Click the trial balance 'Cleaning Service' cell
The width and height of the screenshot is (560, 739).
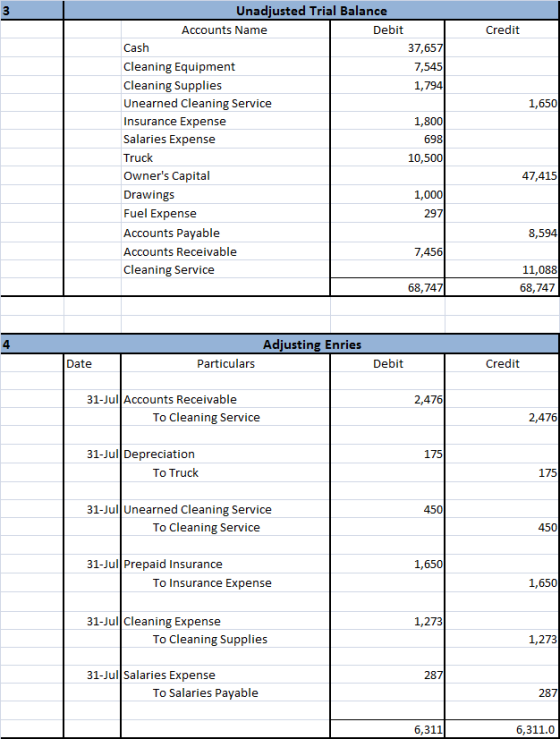[x=225, y=270]
